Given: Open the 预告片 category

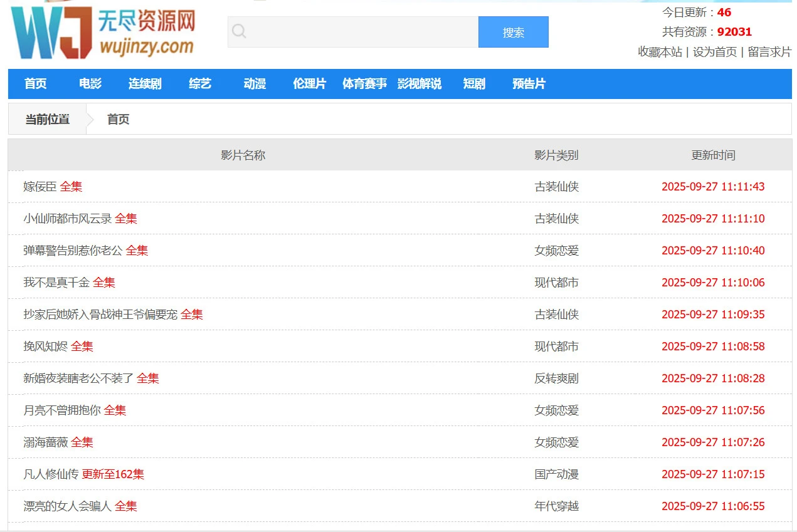Looking at the screenshot, I should point(528,83).
